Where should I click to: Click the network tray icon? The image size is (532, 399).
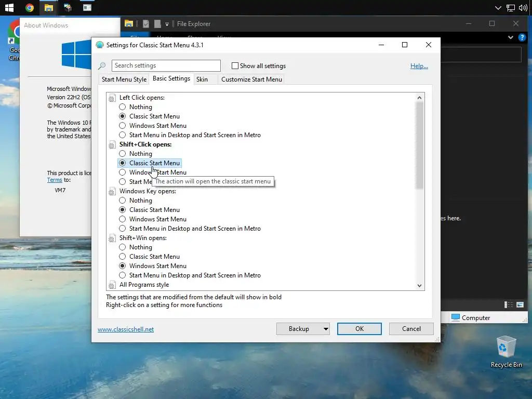[x=511, y=7]
